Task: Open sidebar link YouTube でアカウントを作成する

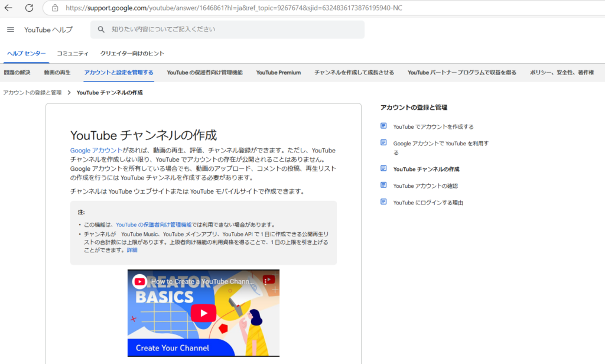Action: [x=433, y=126]
